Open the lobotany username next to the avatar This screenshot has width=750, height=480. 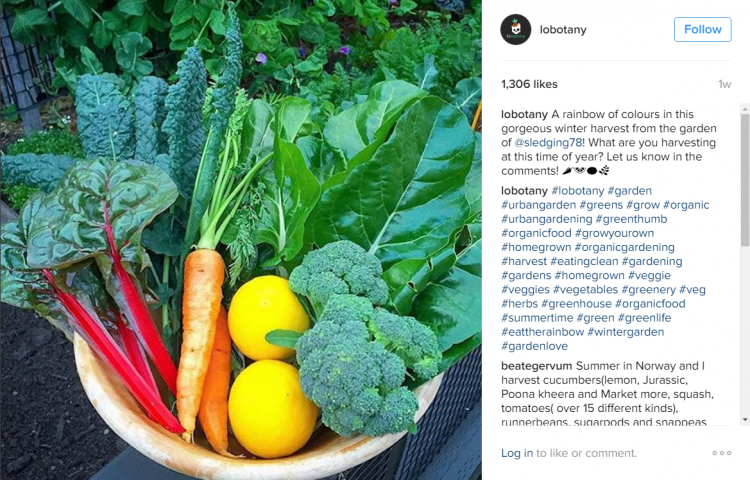point(563,30)
